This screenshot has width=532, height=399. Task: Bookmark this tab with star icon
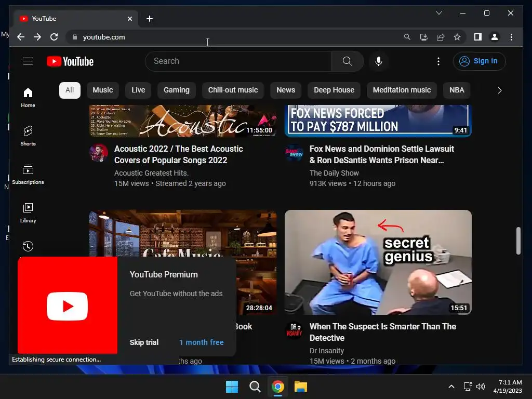457,37
